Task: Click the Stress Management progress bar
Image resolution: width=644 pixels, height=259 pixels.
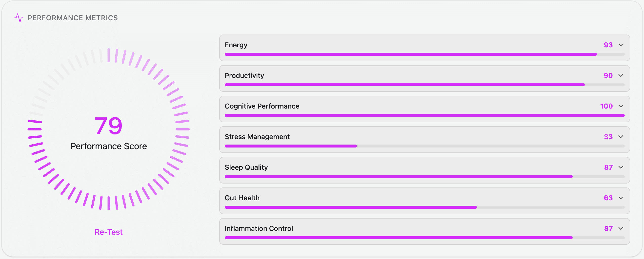Action: tap(424, 146)
